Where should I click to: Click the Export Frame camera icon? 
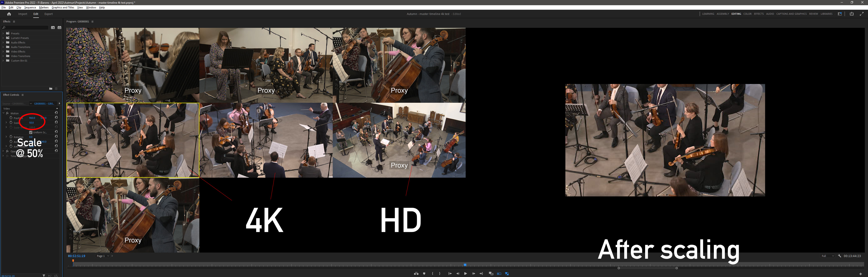click(416, 274)
